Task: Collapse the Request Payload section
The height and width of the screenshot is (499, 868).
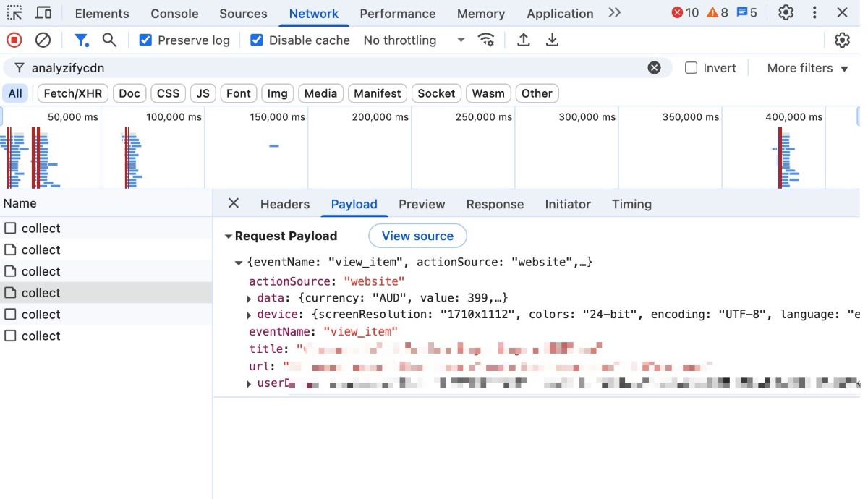Action: pos(229,236)
